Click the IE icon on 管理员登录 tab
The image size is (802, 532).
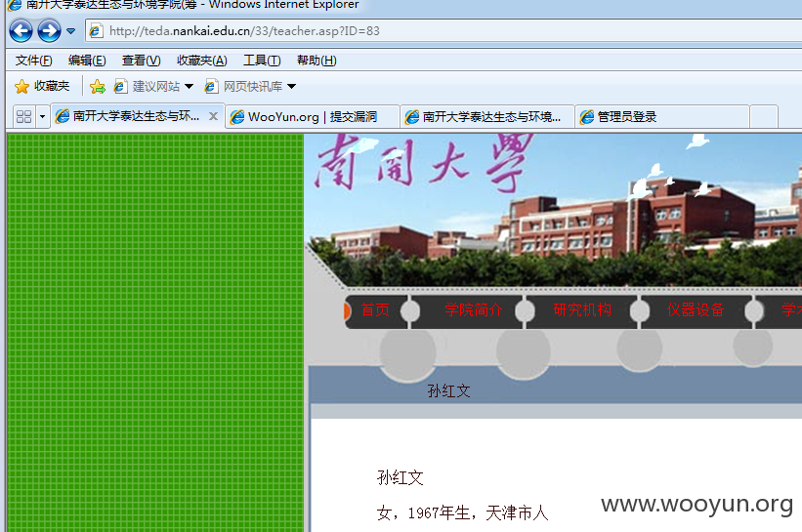tap(587, 117)
